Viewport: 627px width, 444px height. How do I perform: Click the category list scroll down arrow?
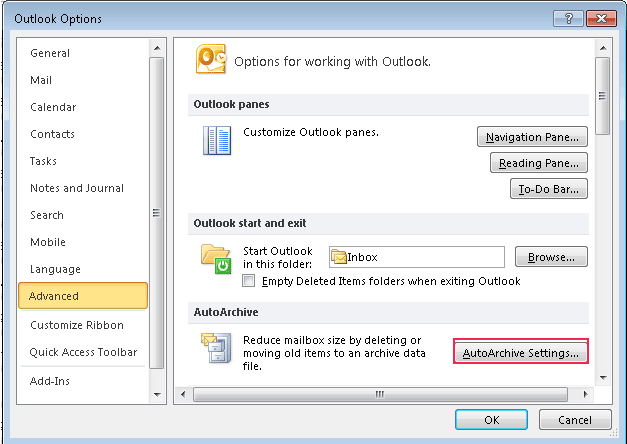point(157,395)
